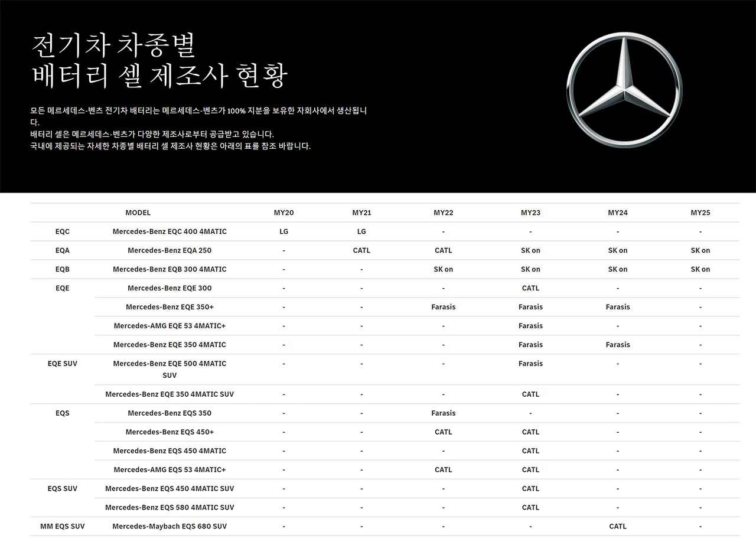Click the EQA series label

coord(62,250)
